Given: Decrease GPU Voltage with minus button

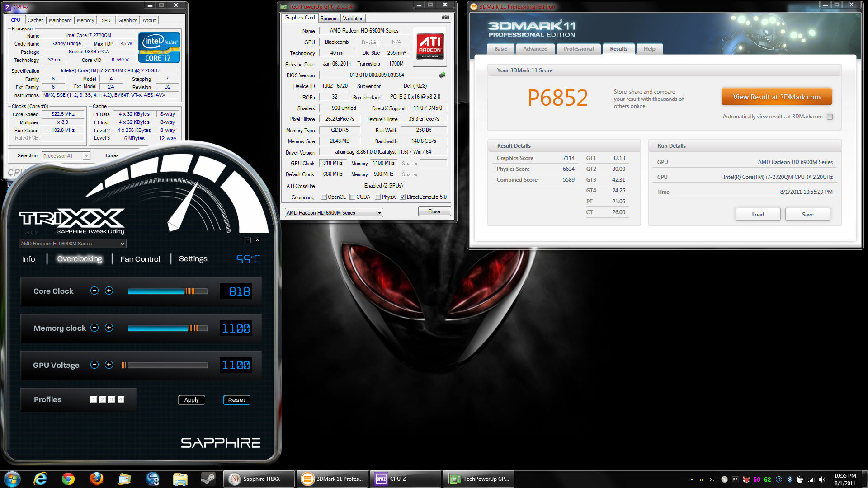Looking at the screenshot, I should tap(94, 365).
